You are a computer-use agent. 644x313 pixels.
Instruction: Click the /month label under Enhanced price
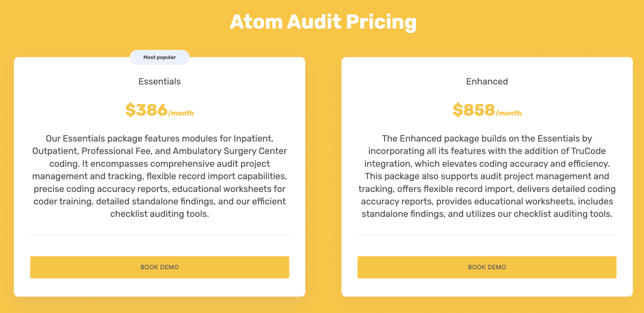[508, 113]
